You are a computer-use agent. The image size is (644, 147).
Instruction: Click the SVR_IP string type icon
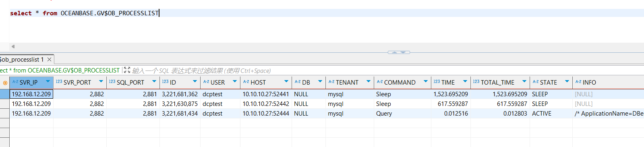15,82
